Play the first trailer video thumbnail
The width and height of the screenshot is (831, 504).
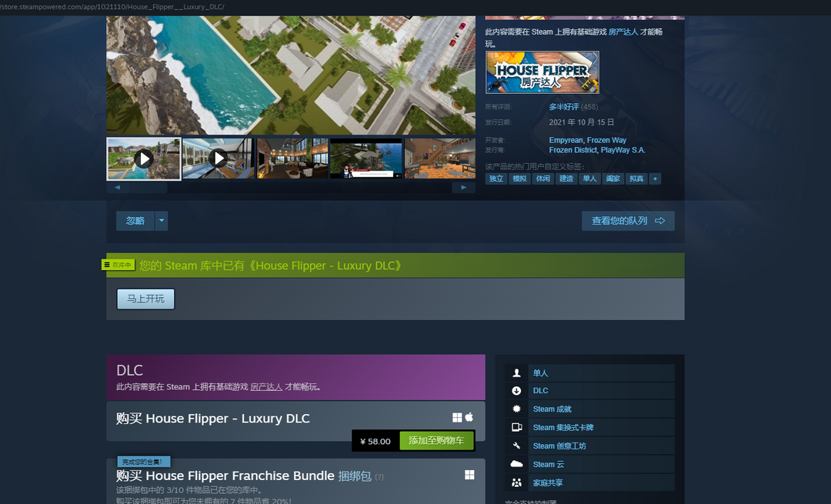click(144, 159)
